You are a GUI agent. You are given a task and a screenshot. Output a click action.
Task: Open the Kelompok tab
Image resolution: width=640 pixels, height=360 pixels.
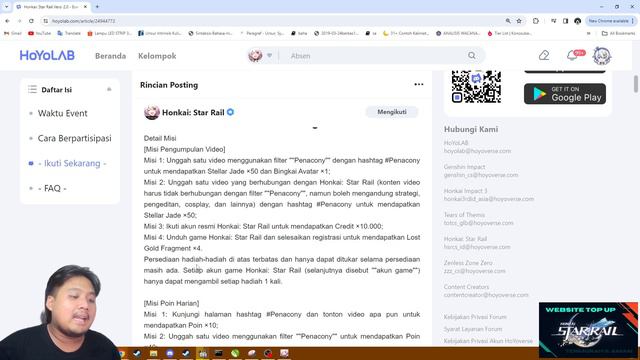point(157,56)
